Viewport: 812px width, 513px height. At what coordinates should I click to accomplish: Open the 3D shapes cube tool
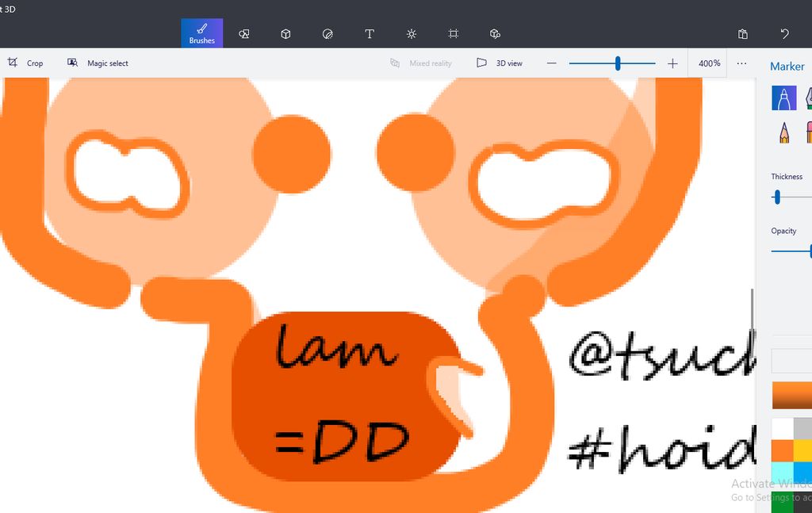pos(285,33)
